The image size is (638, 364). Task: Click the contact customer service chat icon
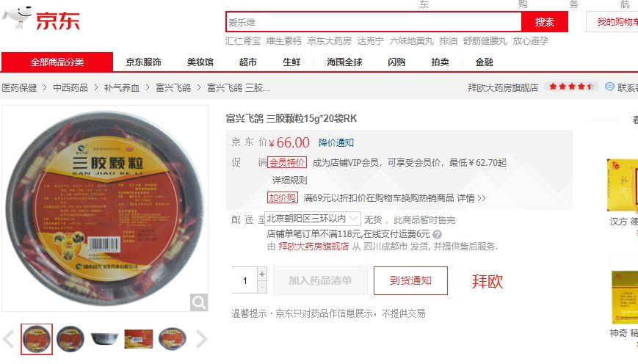coord(609,87)
